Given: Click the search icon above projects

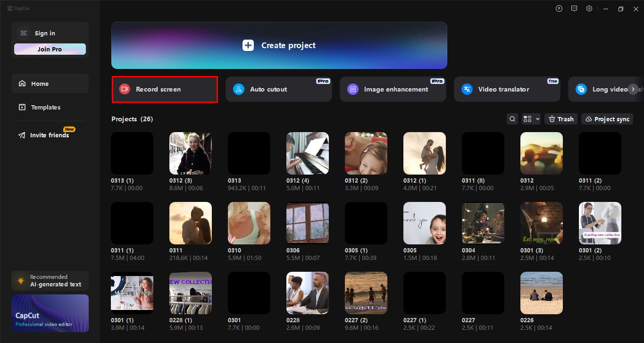Looking at the screenshot, I should click(x=512, y=119).
